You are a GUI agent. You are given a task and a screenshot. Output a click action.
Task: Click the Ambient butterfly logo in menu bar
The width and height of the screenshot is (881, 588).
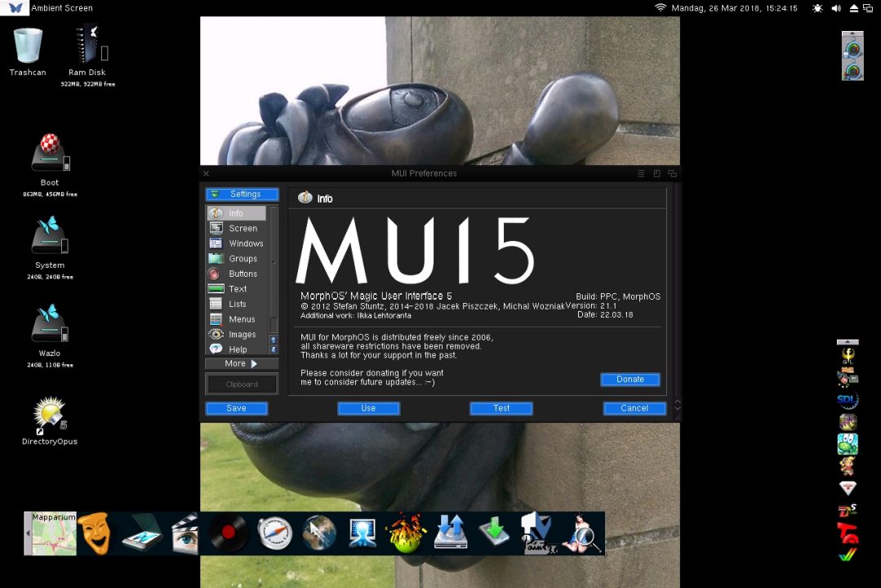16,8
